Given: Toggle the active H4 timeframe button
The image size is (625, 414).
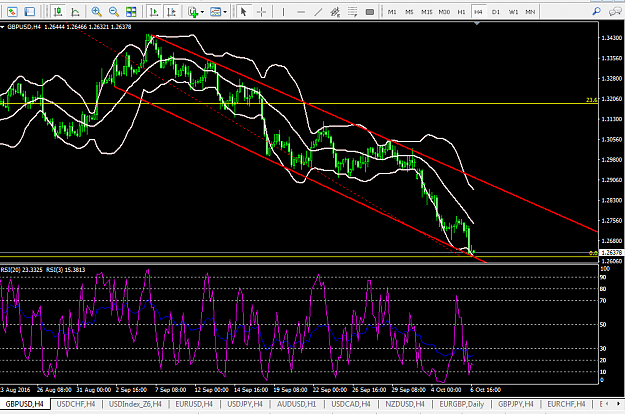Looking at the screenshot, I should point(478,12).
